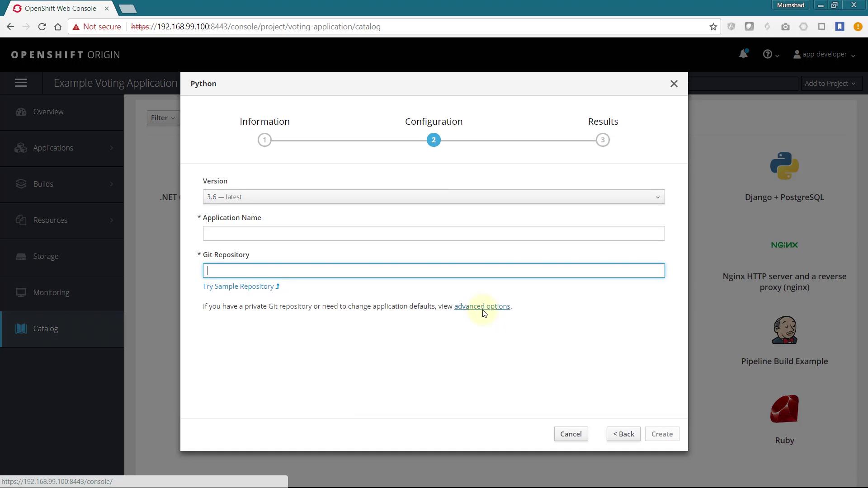This screenshot has width=868, height=488.
Task: Select step 3 Results circle
Action: [603, 140]
